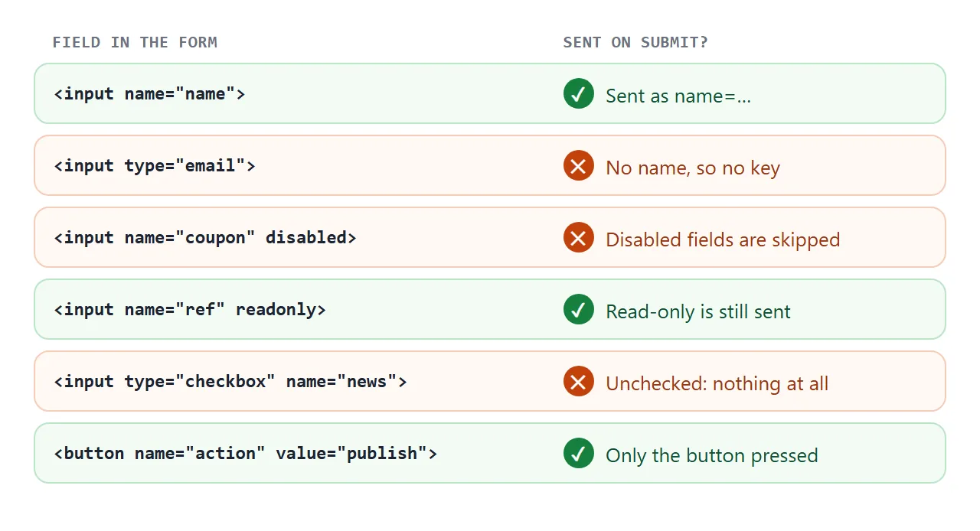980x531 pixels.
Task: Select the code text <input name="name">
Action: (x=149, y=94)
